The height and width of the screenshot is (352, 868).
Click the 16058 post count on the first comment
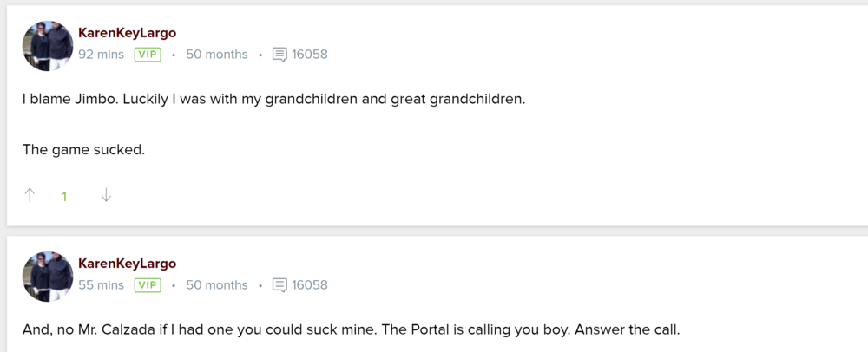coord(310,55)
